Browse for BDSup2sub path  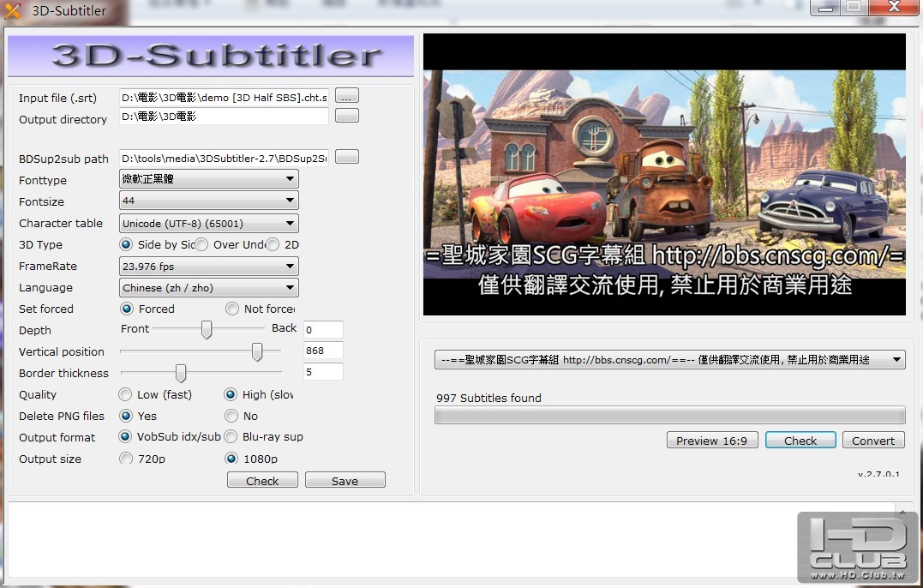tap(347, 157)
